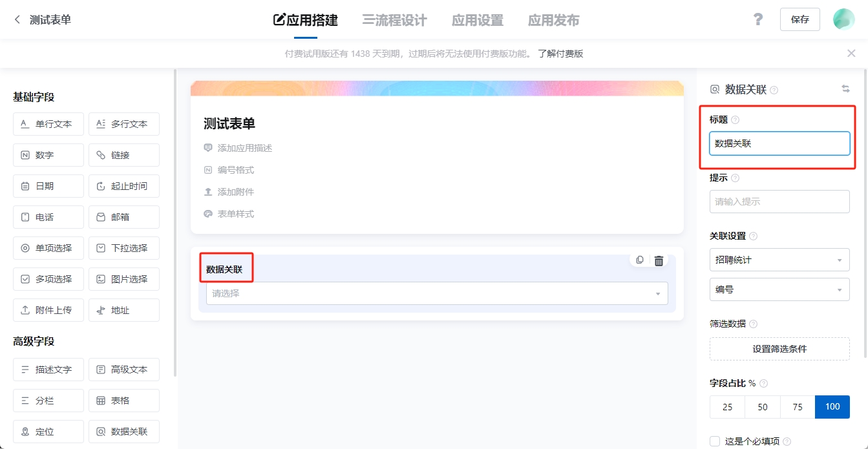868x449 pixels.
Task: Switch to the 流程设计 tab
Action: point(394,20)
